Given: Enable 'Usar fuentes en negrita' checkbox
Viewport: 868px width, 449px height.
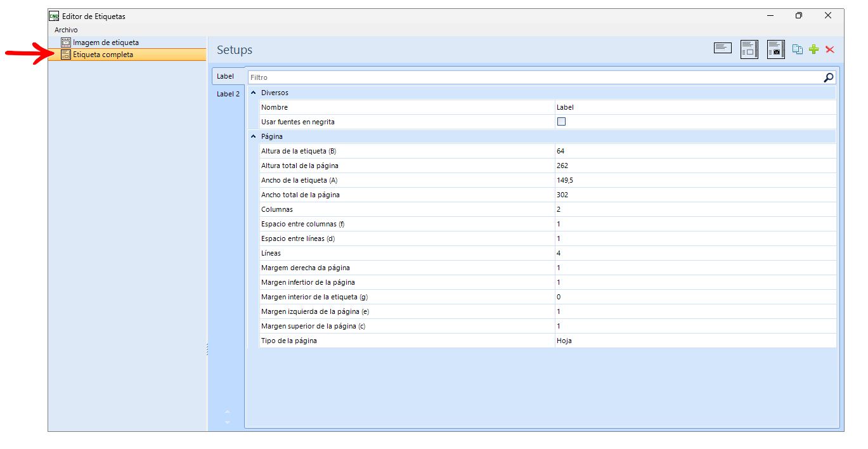Looking at the screenshot, I should tap(561, 122).
